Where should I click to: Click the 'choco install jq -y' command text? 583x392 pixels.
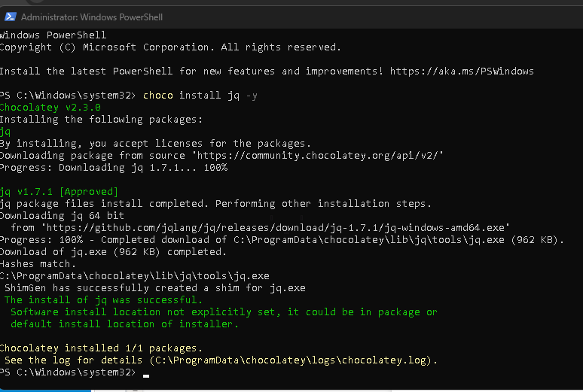point(200,95)
